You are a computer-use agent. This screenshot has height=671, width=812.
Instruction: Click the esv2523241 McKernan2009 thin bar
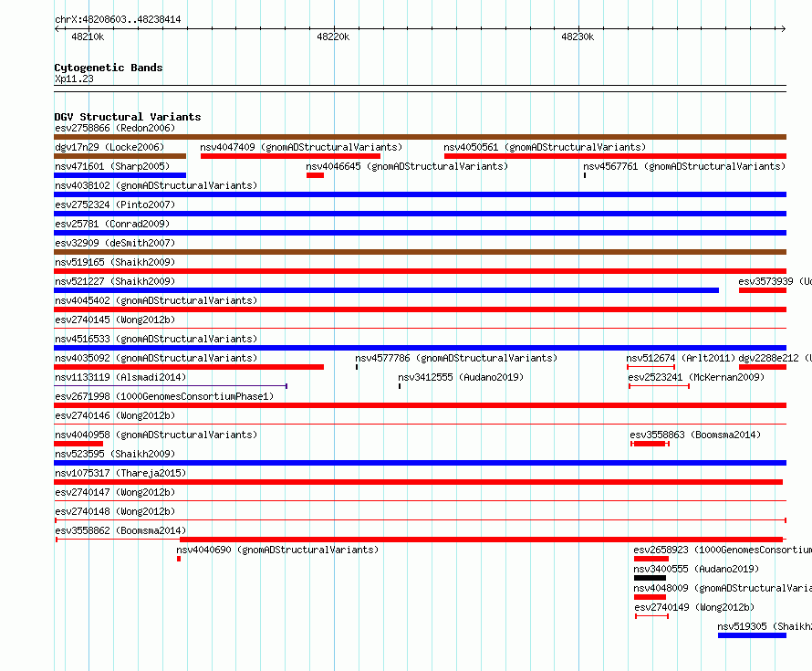659,386
